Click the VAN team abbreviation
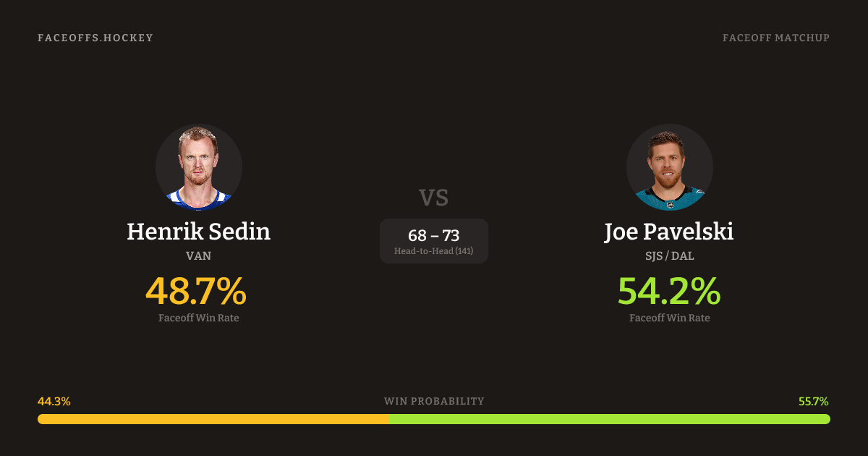 [x=199, y=256]
